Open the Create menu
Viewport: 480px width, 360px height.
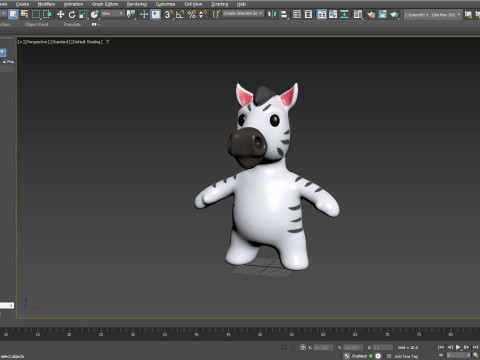click(22, 4)
